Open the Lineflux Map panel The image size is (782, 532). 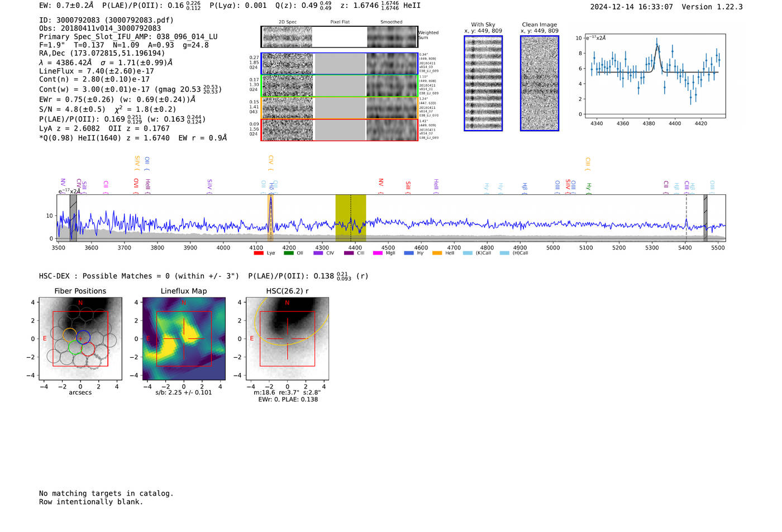pyautogui.click(x=184, y=339)
